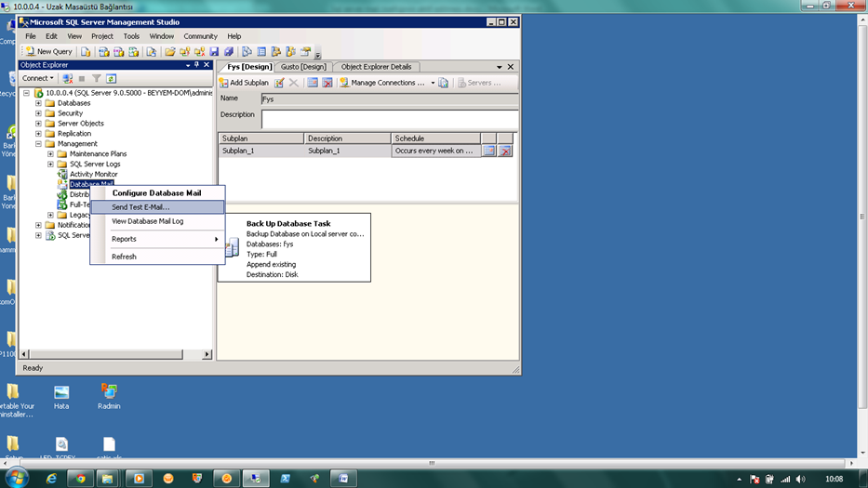Viewport: 868px width, 488px height.
Task: Expand the Security folder
Action: click(x=38, y=113)
